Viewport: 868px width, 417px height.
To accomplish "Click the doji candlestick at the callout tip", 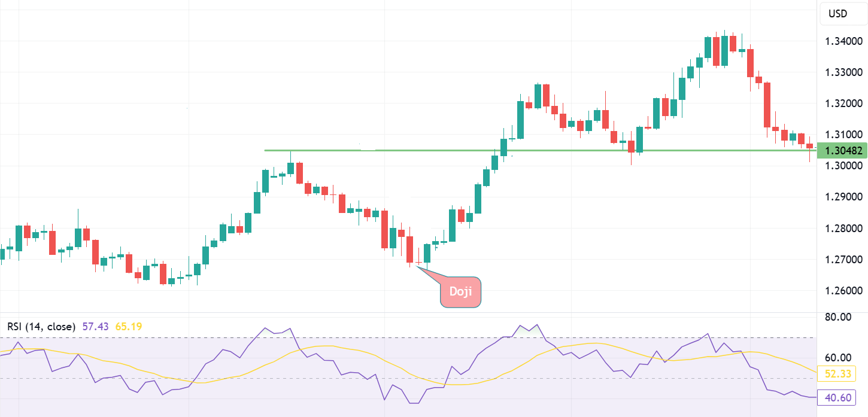I will [x=418, y=263].
